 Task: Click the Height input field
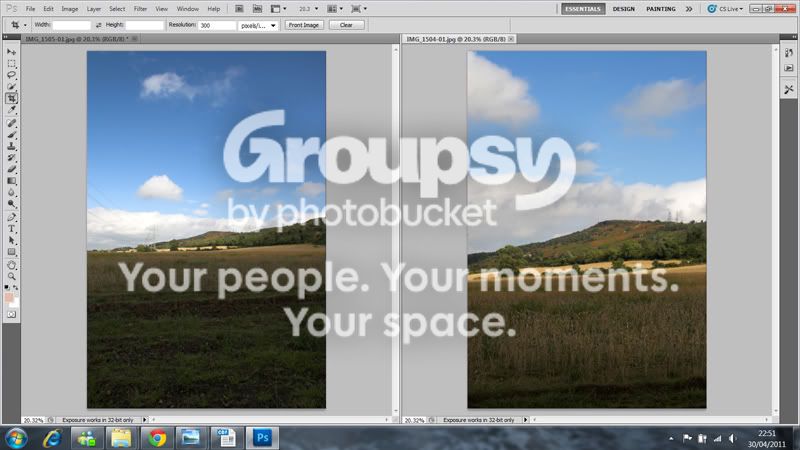pyautogui.click(x=144, y=25)
